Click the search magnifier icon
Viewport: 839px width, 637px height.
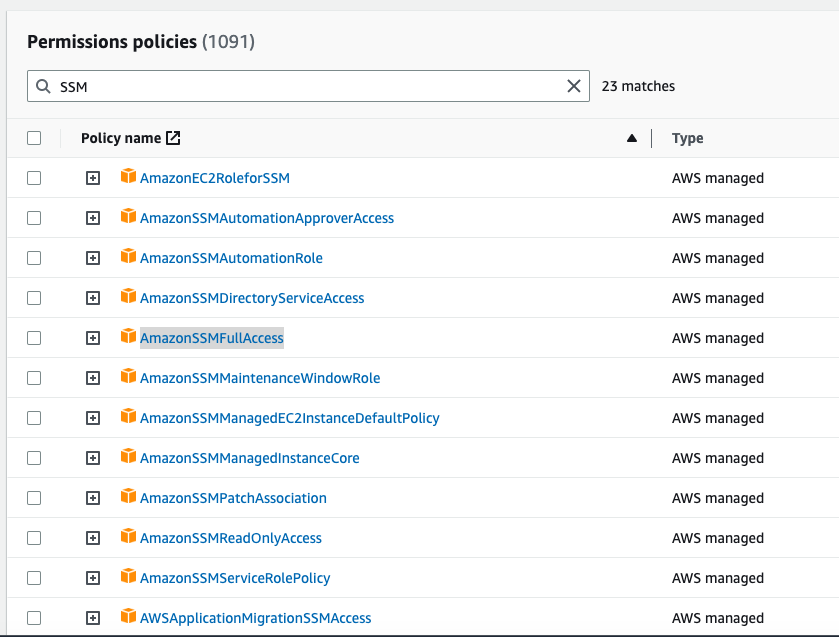(43, 86)
